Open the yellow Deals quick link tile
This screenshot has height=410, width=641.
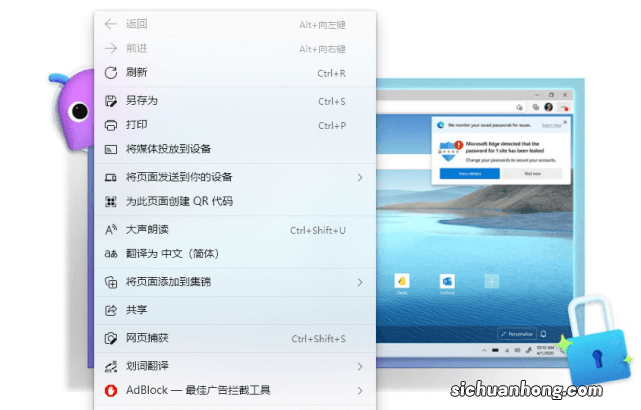[402, 281]
